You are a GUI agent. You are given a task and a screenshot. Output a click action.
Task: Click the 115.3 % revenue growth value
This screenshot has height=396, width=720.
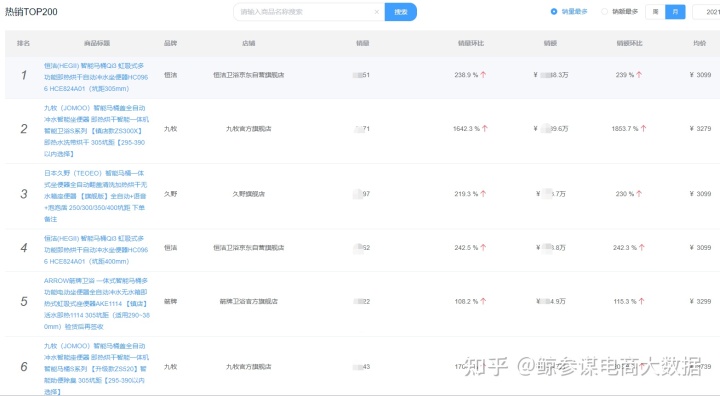click(625, 302)
